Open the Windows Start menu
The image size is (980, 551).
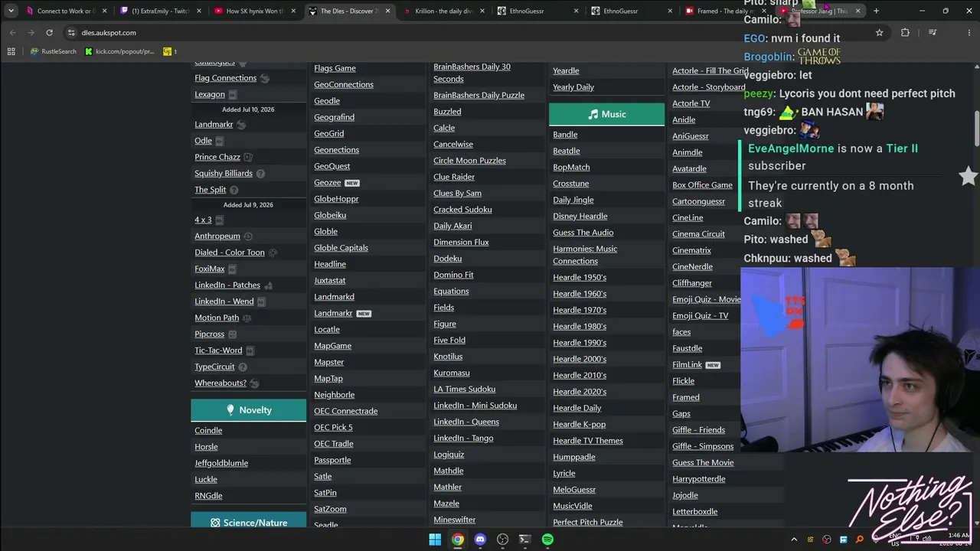click(x=435, y=540)
